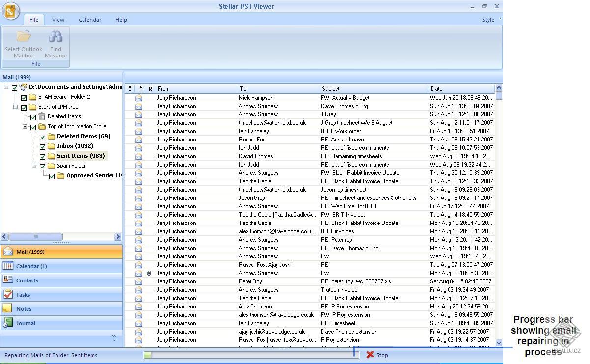Sort messages by the Subject column header
This screenshot has width=590, height=364.
(331, 89)
